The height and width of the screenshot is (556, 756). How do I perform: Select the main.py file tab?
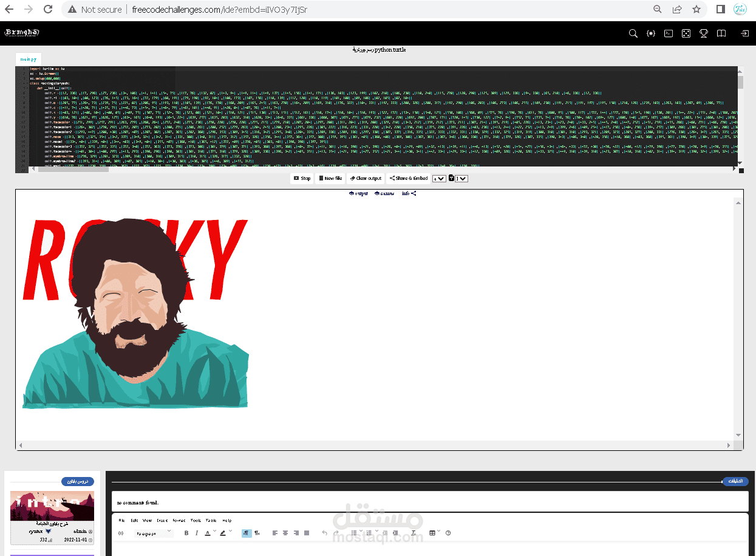(29, 59)
